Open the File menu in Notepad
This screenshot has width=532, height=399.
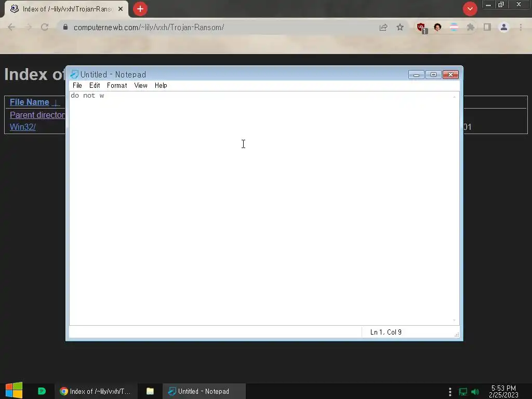pyautogui.click(x=77, y=86)
